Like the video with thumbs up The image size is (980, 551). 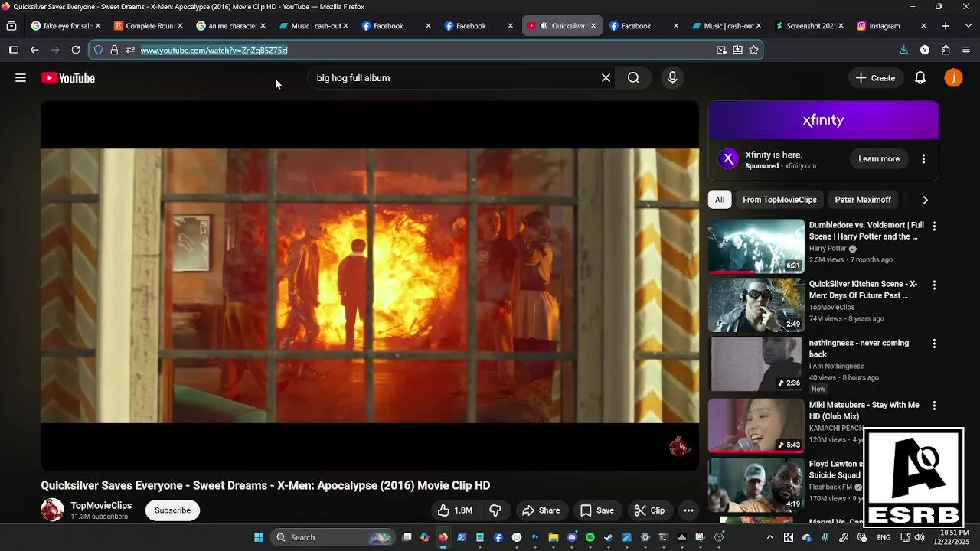click(x=455, y=510)
